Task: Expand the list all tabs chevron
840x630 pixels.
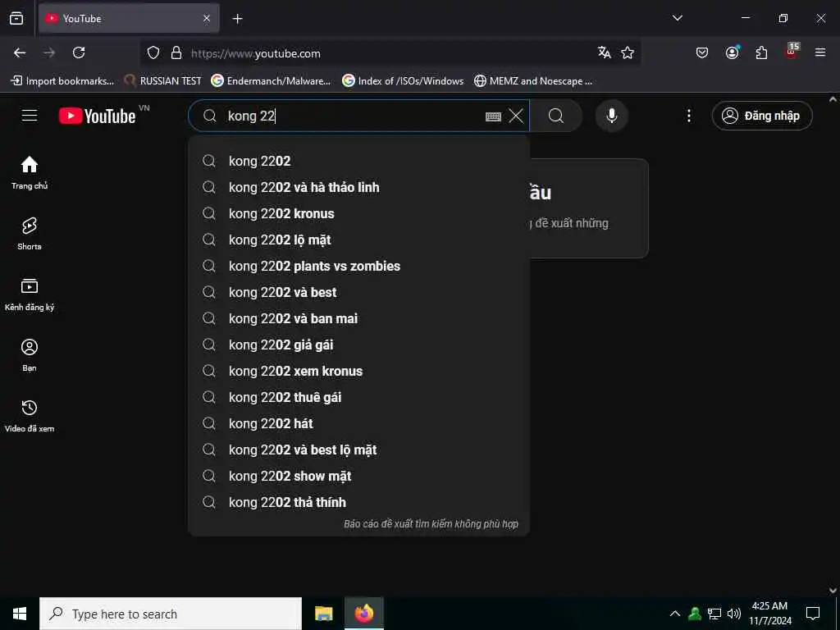Action: click(677, 18)
